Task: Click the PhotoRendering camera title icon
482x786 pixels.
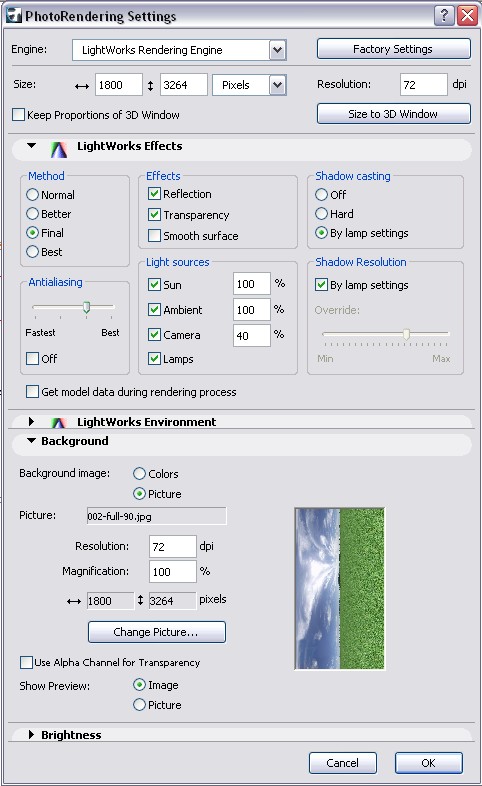Action: [x=14, y=16]
